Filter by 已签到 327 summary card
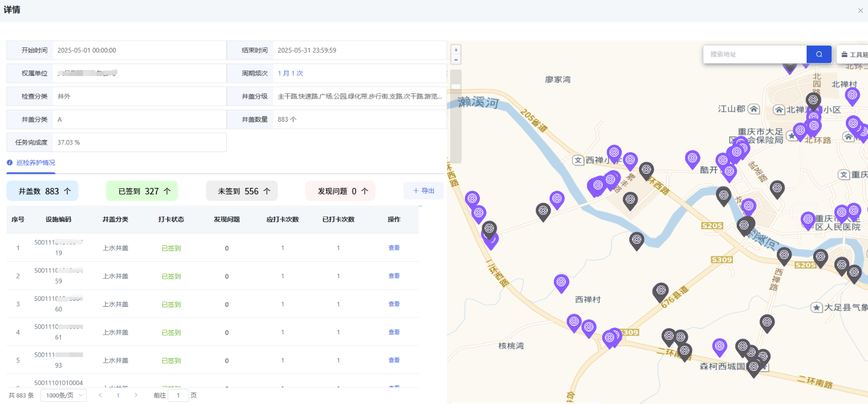The width and height of the screenshot is (868, 404). click(142, 191)
